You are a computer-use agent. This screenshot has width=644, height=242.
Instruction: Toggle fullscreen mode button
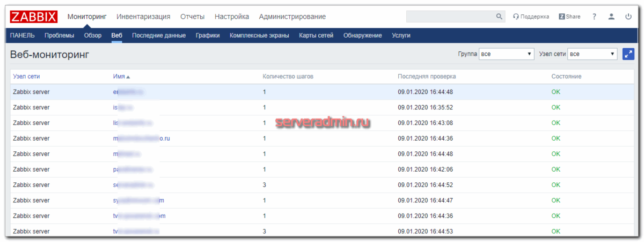tap(628, 54)
